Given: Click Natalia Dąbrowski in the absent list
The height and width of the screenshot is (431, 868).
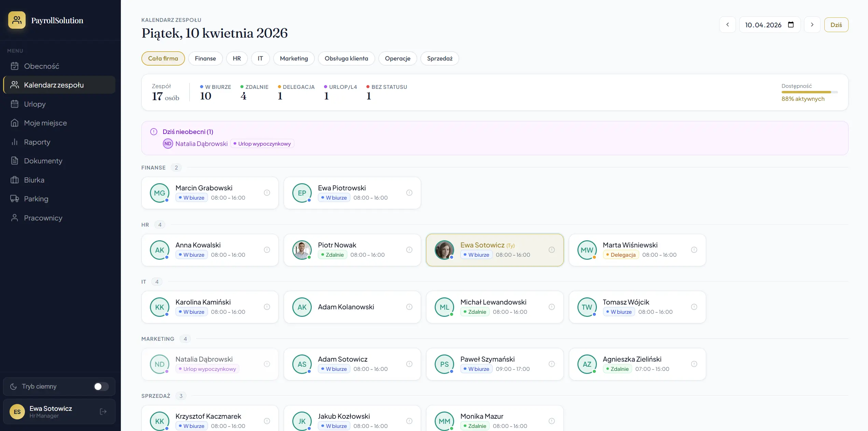Looking at the screenshot, I should (201, 144).
